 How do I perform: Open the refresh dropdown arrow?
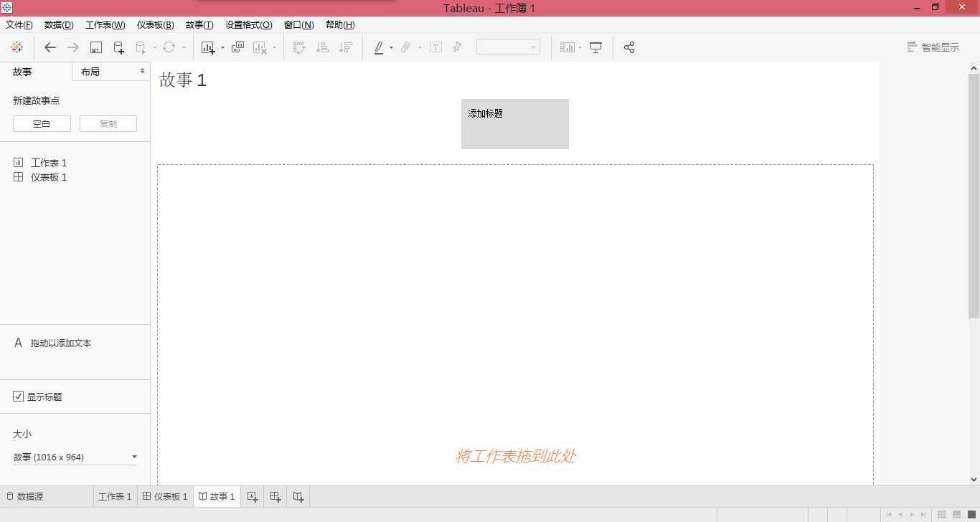click(x=184, y=48)
